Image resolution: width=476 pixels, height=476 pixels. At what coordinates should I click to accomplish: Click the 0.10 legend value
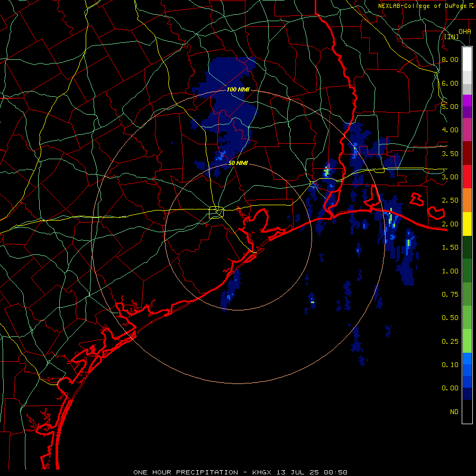coord(450,365)
